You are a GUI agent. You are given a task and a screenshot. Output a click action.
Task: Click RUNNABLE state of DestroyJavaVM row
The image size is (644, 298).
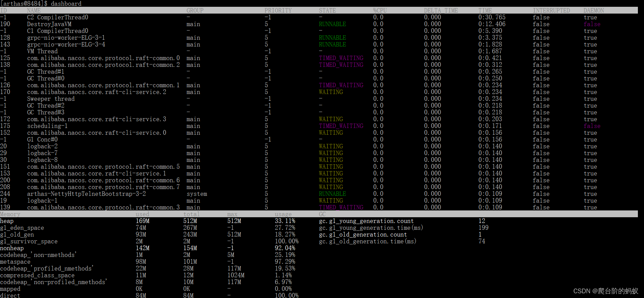click(x=333, y=24)
